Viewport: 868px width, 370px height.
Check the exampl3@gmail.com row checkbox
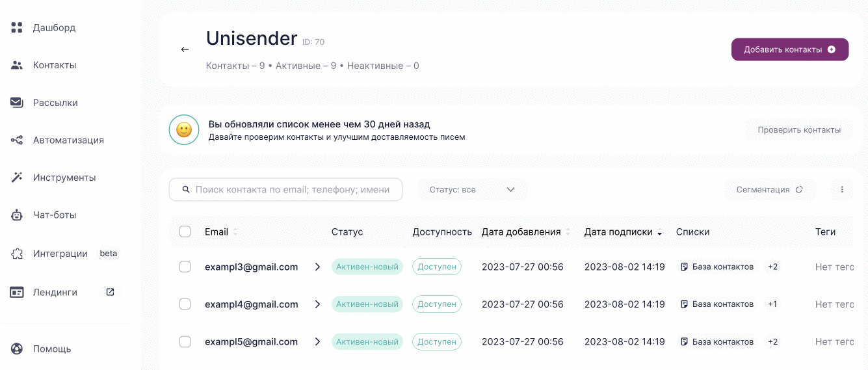pyautogui.click(x=185, y=267)
